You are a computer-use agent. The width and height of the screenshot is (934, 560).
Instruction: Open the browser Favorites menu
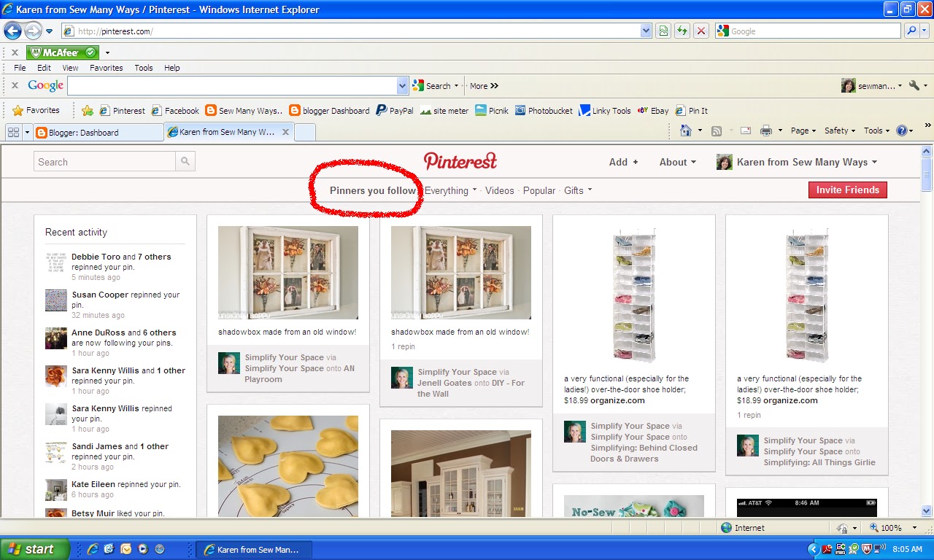click(x=107, y=67)
